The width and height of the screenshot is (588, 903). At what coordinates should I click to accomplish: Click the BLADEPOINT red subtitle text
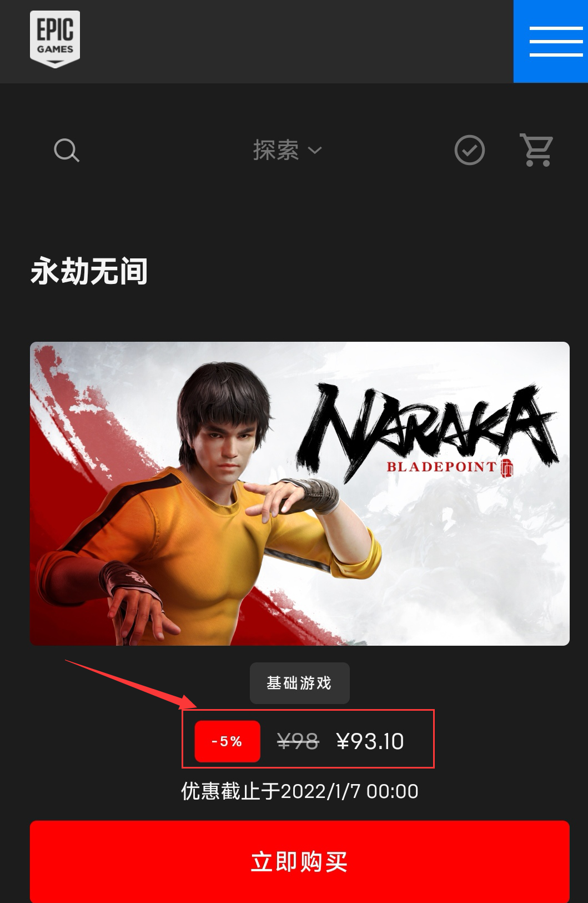(x=441, y=466)
